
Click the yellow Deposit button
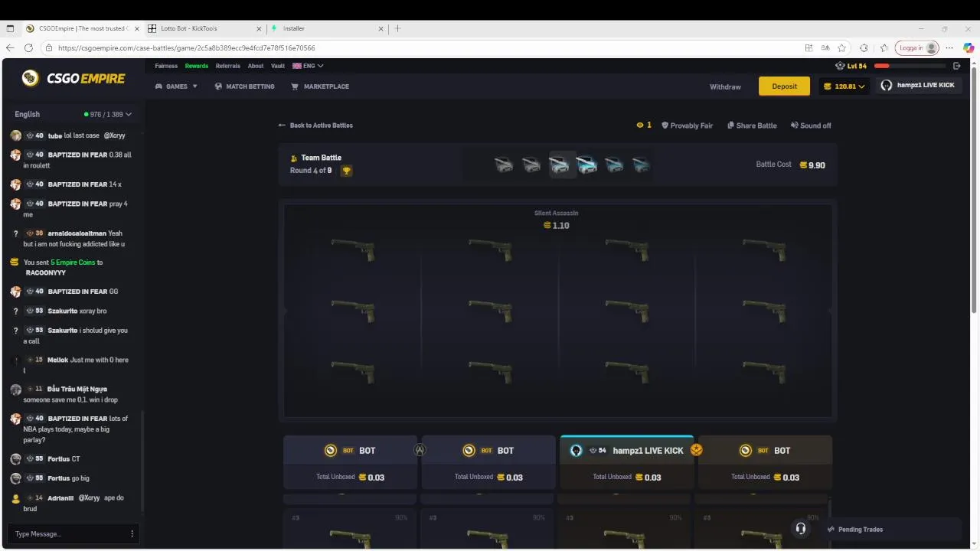click(x=784, y=86)
